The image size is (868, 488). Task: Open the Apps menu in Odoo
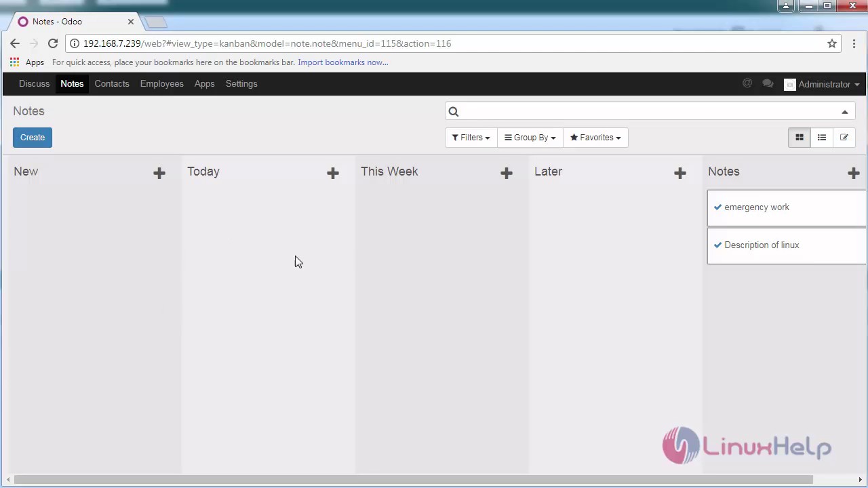204,84
